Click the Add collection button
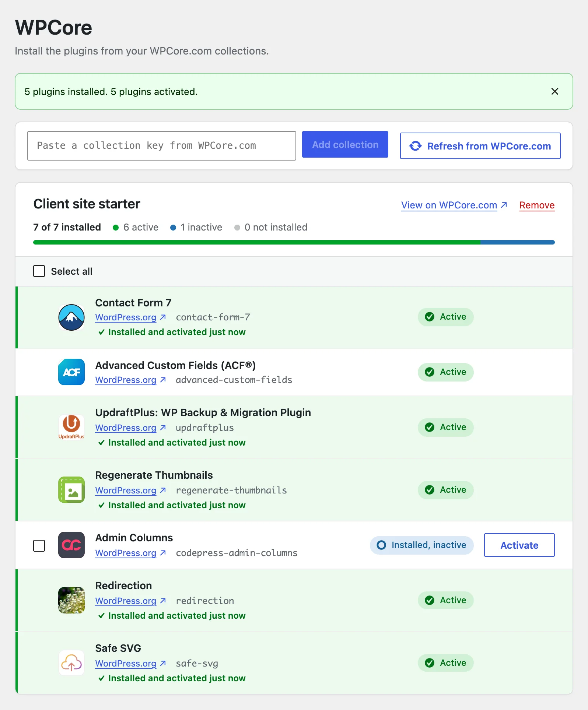The width and height of the screenshot is (588, 710). point(345,144)
